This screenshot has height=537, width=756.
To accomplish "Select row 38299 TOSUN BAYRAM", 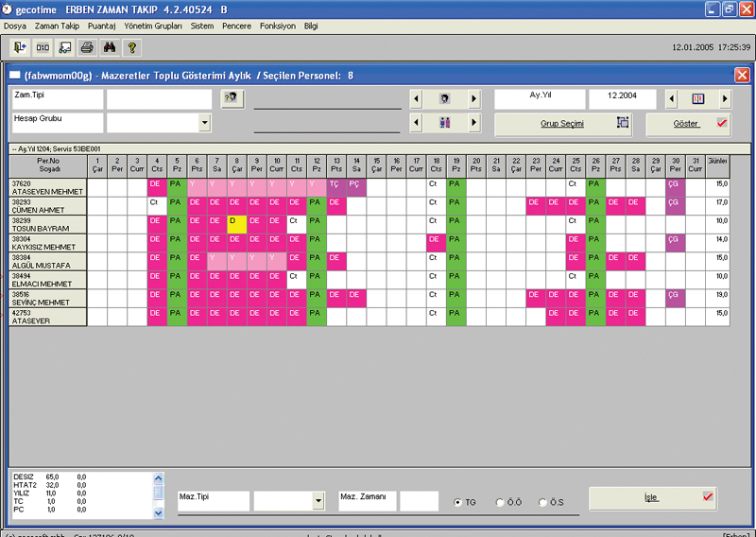I will click(x=48, y=224).
